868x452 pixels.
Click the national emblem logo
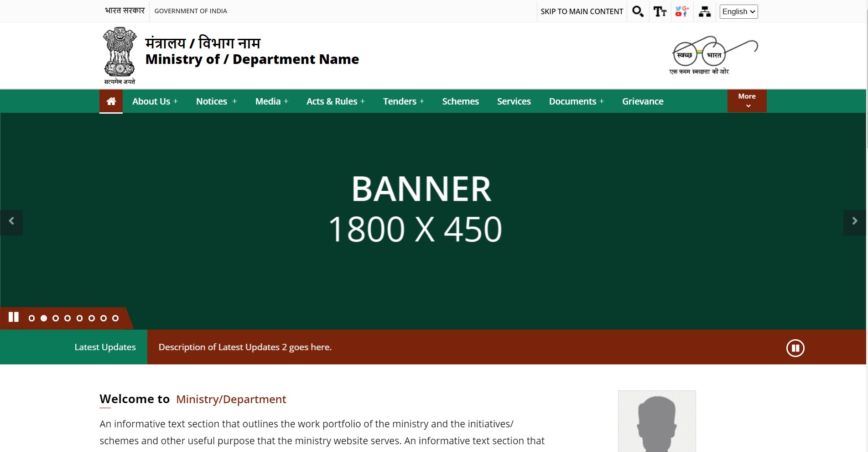pyautogui.click(x=120, y=55)
